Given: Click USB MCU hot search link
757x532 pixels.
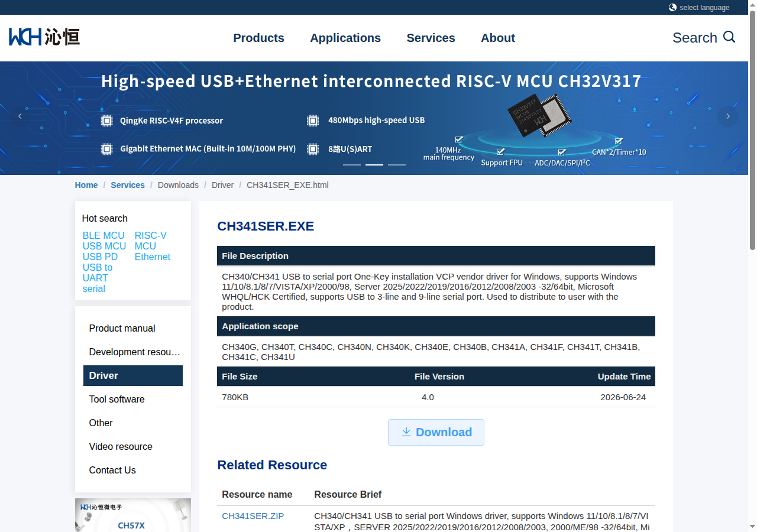Looking at the screenshot, I should (x=104, y=246).
